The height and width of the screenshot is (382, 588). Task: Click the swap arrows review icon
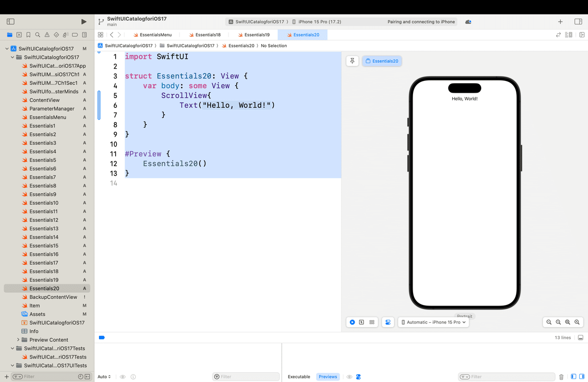tap(558, 35)
